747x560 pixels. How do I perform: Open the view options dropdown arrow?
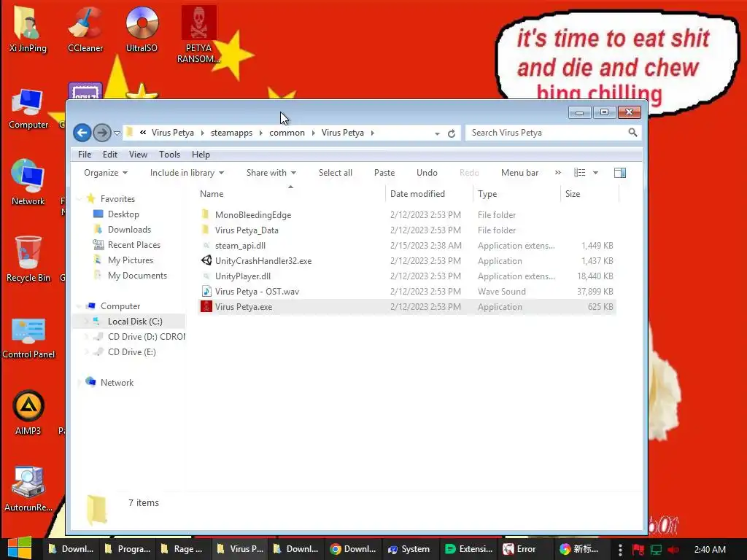(x=595, y=173)
